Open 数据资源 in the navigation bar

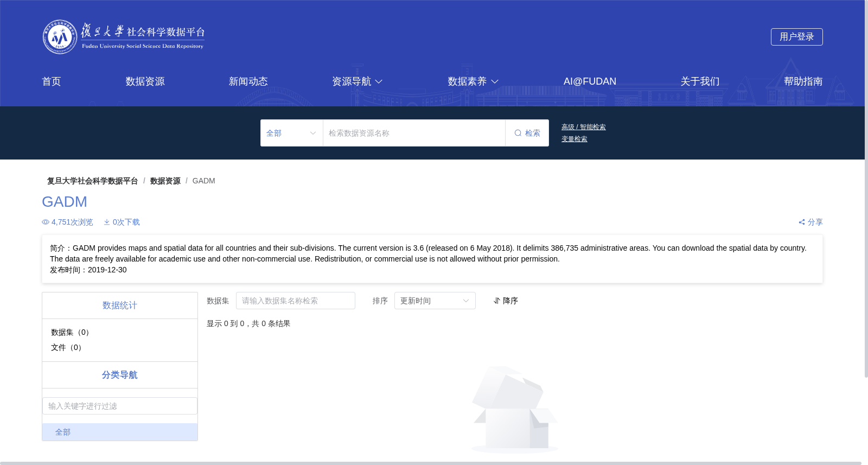point(145,81)
